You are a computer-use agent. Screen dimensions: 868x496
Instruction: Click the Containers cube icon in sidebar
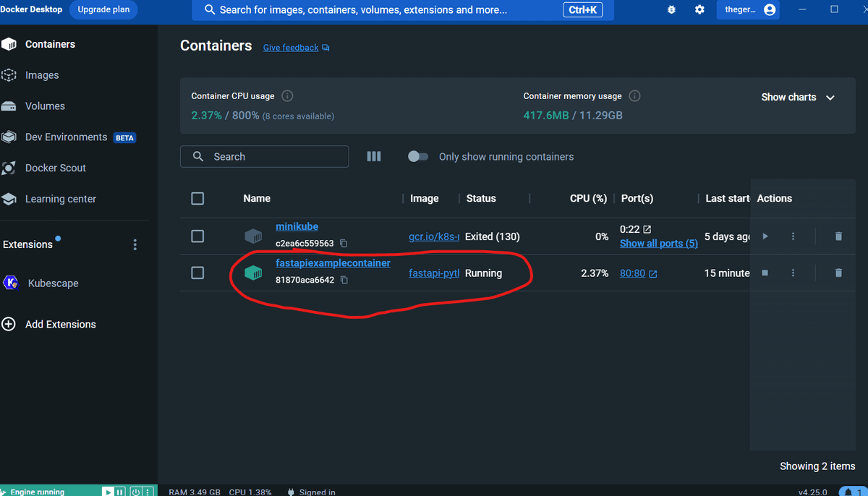[x=9, y=44]
